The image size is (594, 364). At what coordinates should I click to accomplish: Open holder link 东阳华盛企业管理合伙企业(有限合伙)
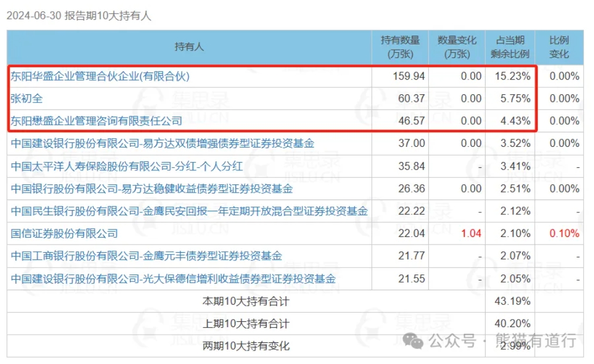(x=100, y=77)
